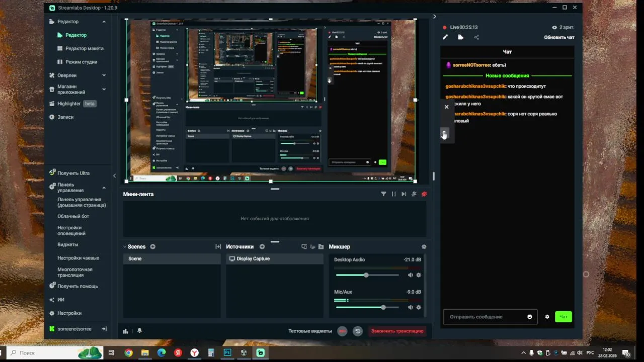Open Desktop Audio settings gear
The width and height of the screenshot is (644, 362).
pyautogui.click(x=419, y=275)
